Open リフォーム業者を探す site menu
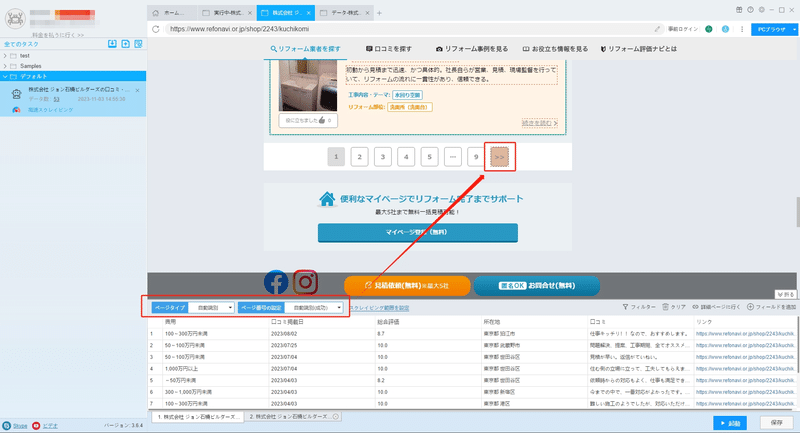Image resolution: width=800 pixels, height=433 pixels. pyautogui.click(x=305, y=49)
